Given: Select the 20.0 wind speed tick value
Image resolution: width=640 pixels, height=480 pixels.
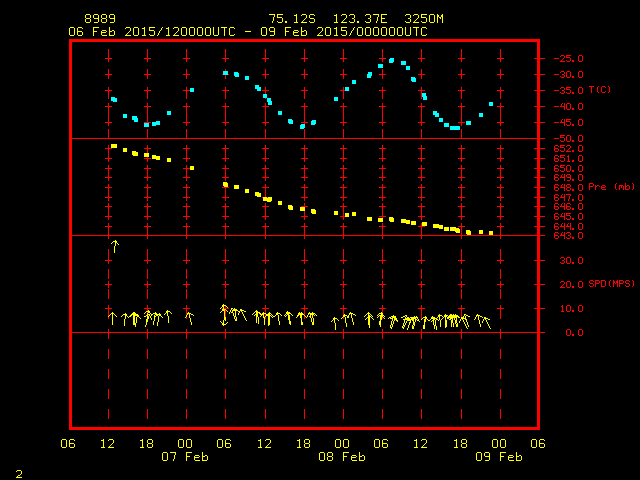Looking at the screenshot, I should (x=571, y=284).
